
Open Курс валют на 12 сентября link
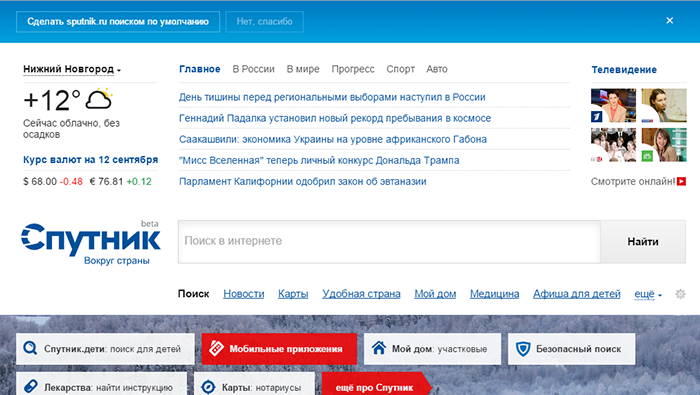pos(91,160)
